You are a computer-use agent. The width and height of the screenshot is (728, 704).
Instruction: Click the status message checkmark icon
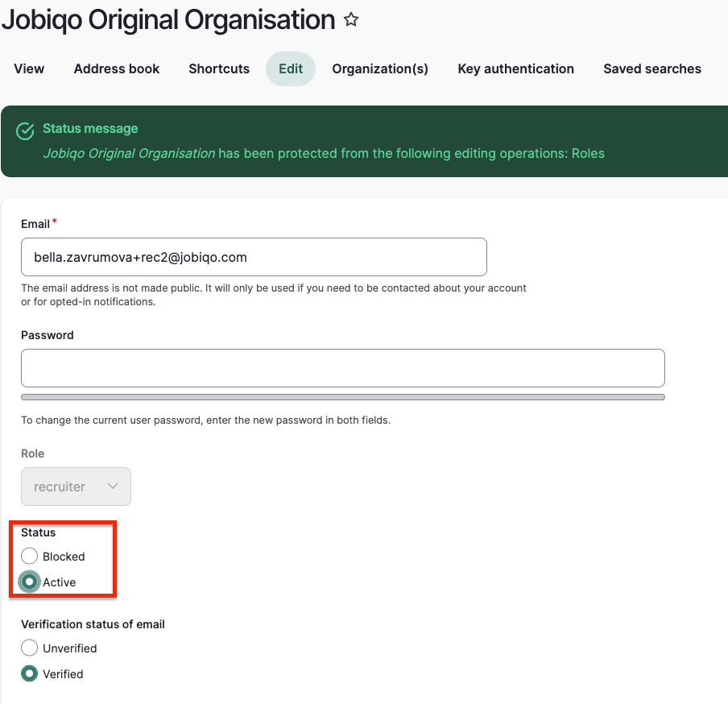[x=25, y=131]
